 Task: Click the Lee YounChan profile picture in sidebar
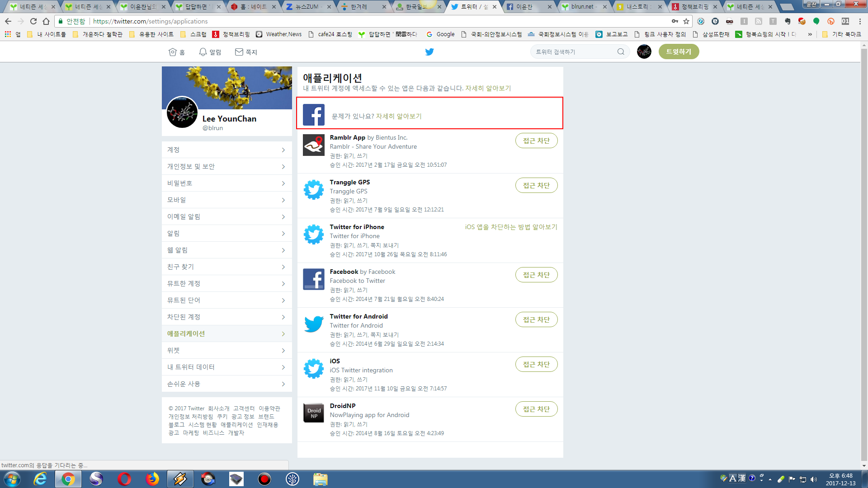pyautogui.click(x=182, y=112)
